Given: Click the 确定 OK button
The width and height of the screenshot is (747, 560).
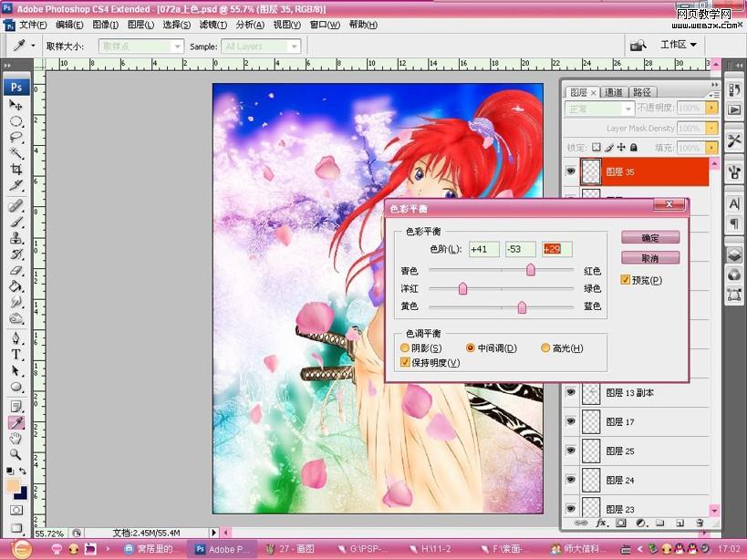Looking at the screenshot, I should [x=650, y=238].
